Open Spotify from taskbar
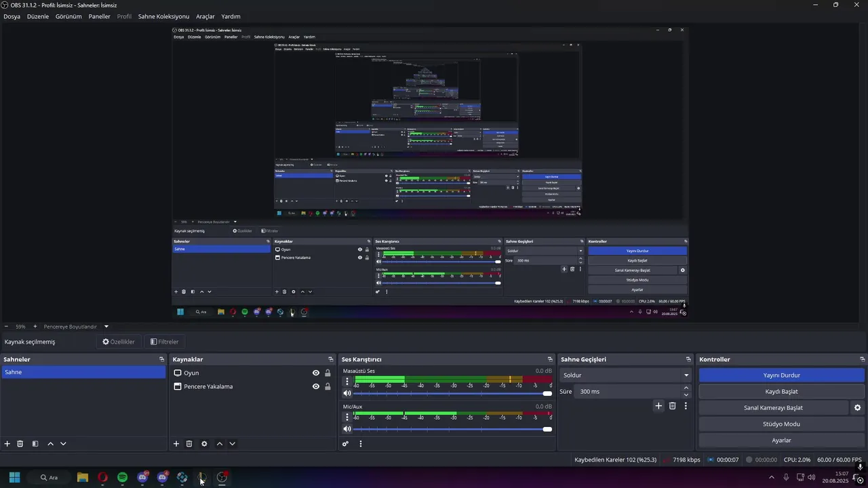The height and width of the screenshot is (488, 868). coord(122,477)
